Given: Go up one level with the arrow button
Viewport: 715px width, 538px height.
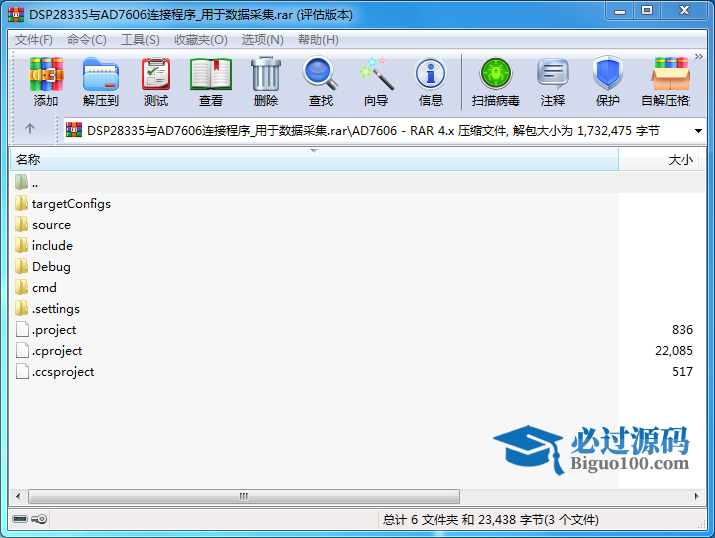Looking at the screenshot, I should pos(30,129).
